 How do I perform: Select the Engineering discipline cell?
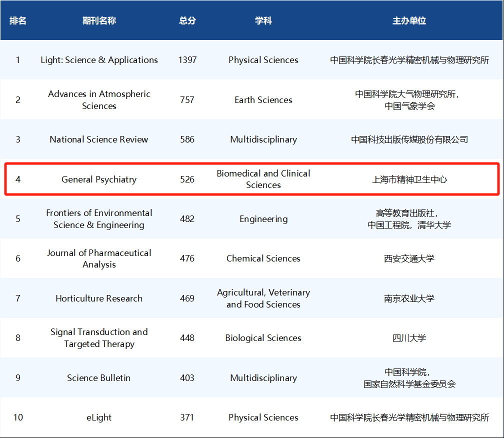(x=263, y=219)
